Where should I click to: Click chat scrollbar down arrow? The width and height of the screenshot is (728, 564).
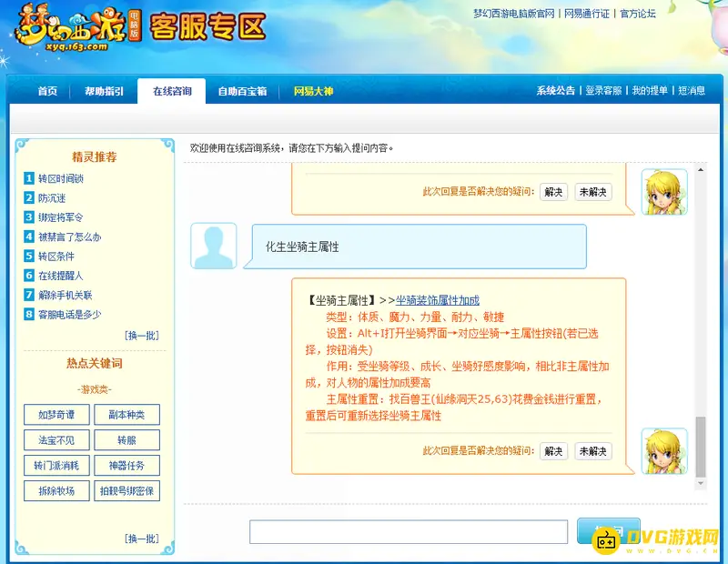[701, 483]
